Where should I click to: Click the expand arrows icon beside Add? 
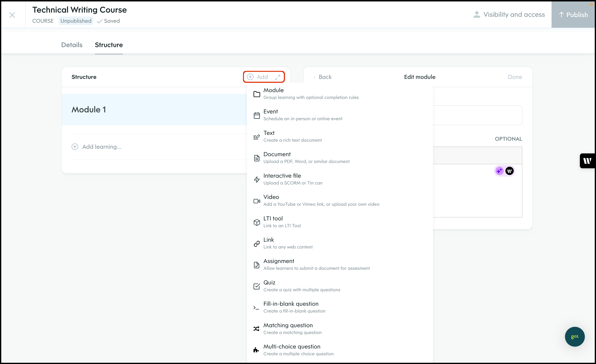tap(278, 77)
